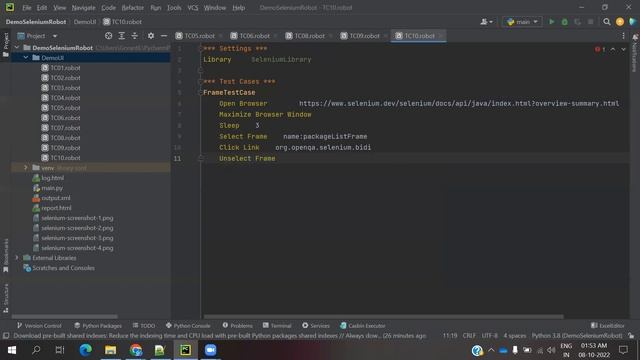Image resolution: width=640 pixels, height=360 pixels.
Task: Expand the venv folder
Action: (x=26, y=168)
